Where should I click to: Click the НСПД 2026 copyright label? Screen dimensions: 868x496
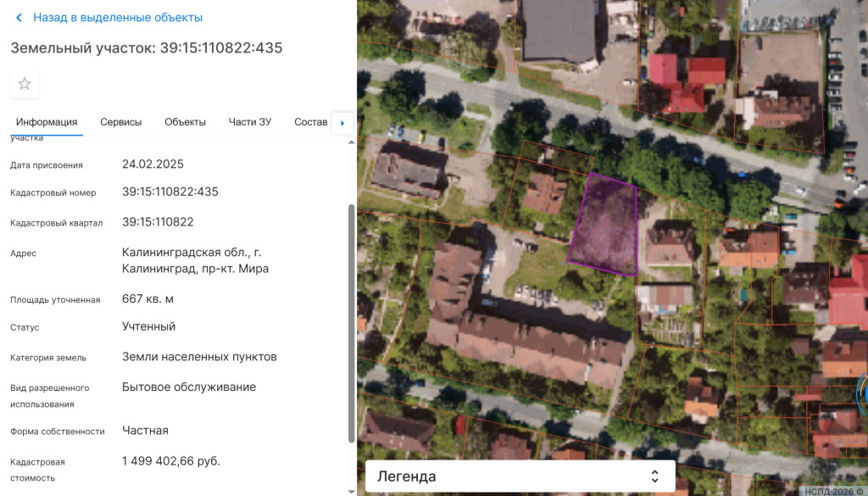833,490
